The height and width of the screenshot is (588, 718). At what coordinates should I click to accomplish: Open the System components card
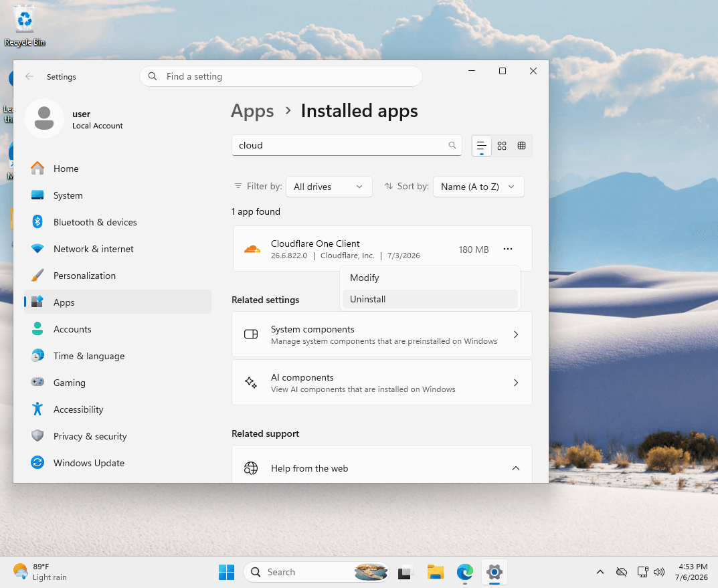381,334
